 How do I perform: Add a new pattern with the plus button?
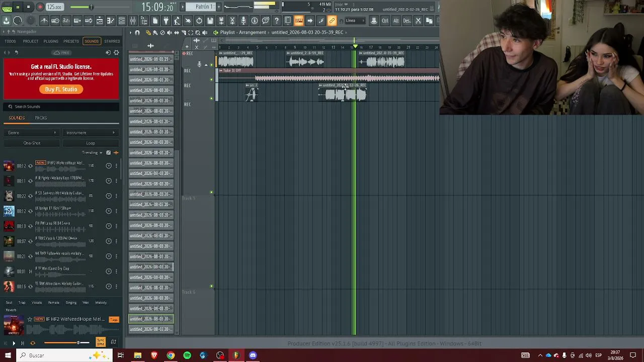tap(219, 7)
